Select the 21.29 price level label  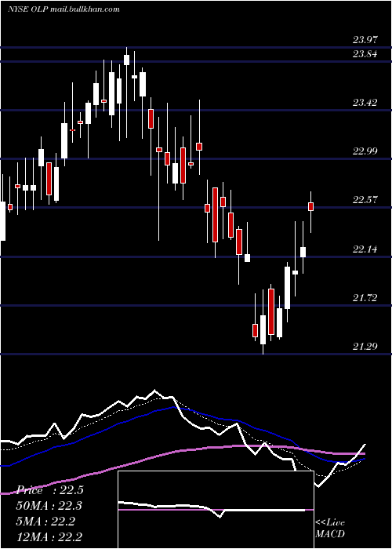pos(365,347)
